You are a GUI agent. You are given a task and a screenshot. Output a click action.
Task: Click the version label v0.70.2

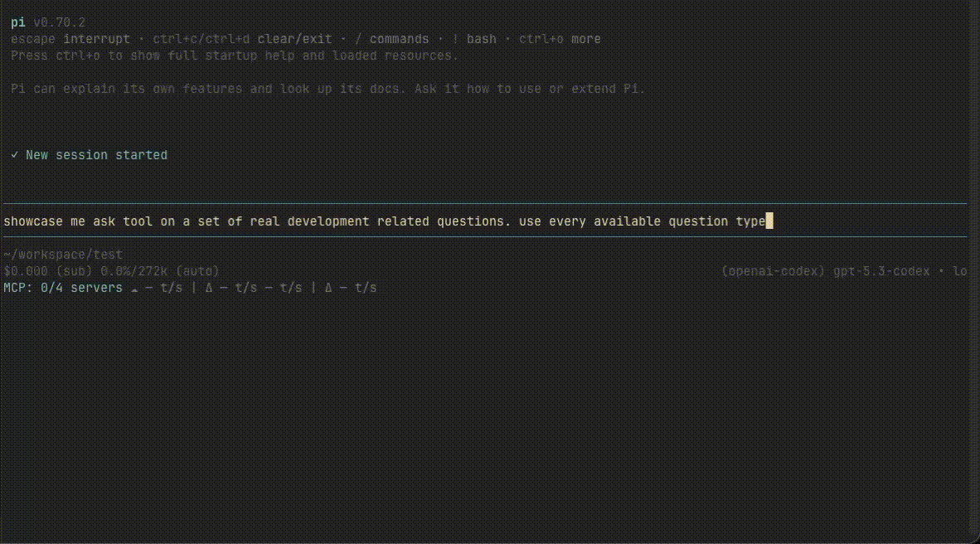[60, 22]
